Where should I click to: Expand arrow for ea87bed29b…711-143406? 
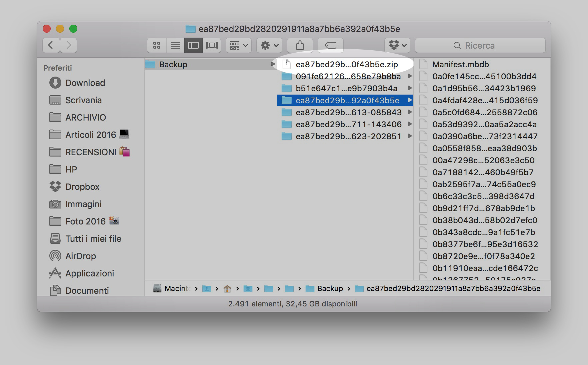(x=410, y=124)
